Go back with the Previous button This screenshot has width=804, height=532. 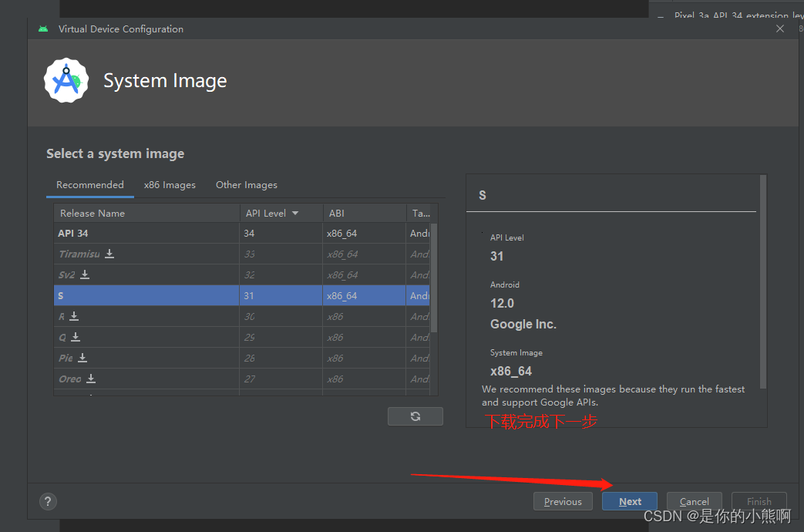(x=563, y=501)
